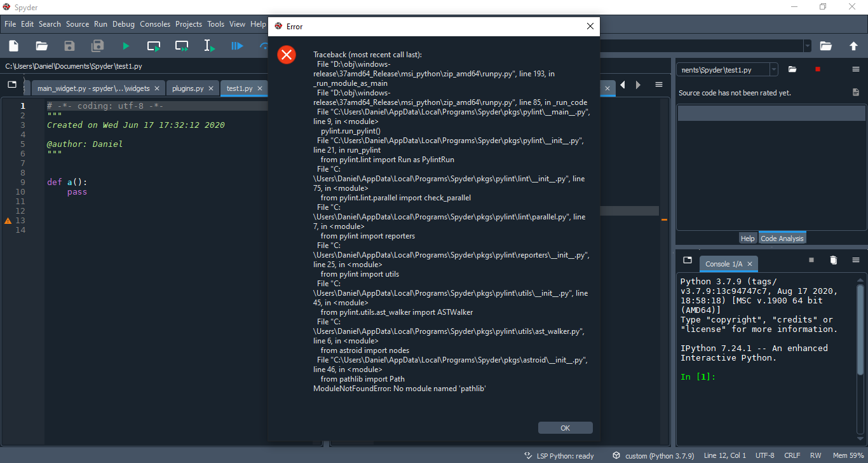Click the Mem 59% status display
The height and width of the screenshot is (463, 868).
[848, 455]
